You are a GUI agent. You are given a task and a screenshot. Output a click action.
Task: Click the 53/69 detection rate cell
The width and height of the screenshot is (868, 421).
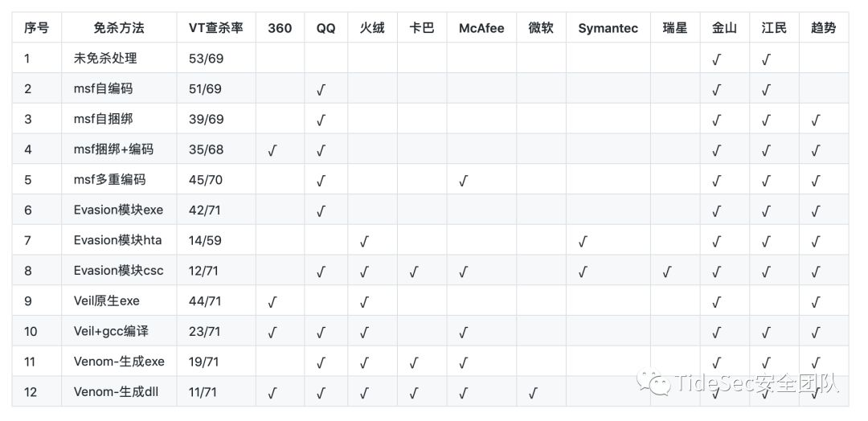[x=206, y=59]
